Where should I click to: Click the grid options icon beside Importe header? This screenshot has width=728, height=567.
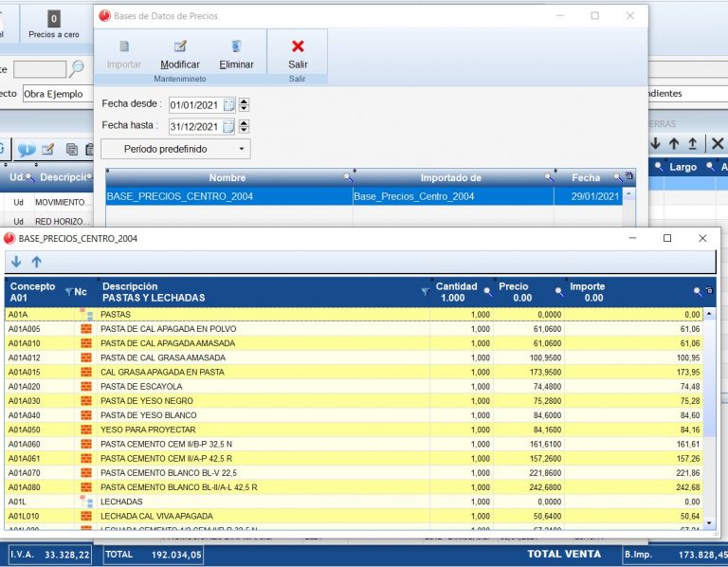tap(709, 290)
